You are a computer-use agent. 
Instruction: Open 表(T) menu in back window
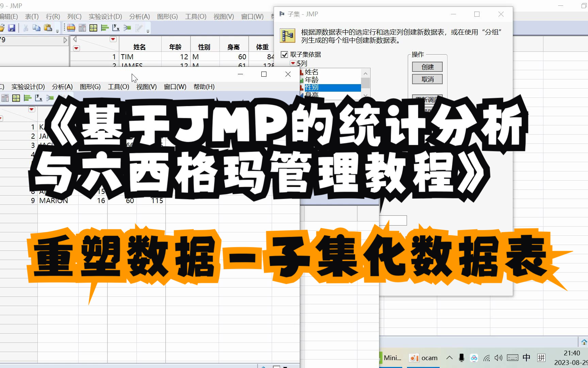(32, 17)
